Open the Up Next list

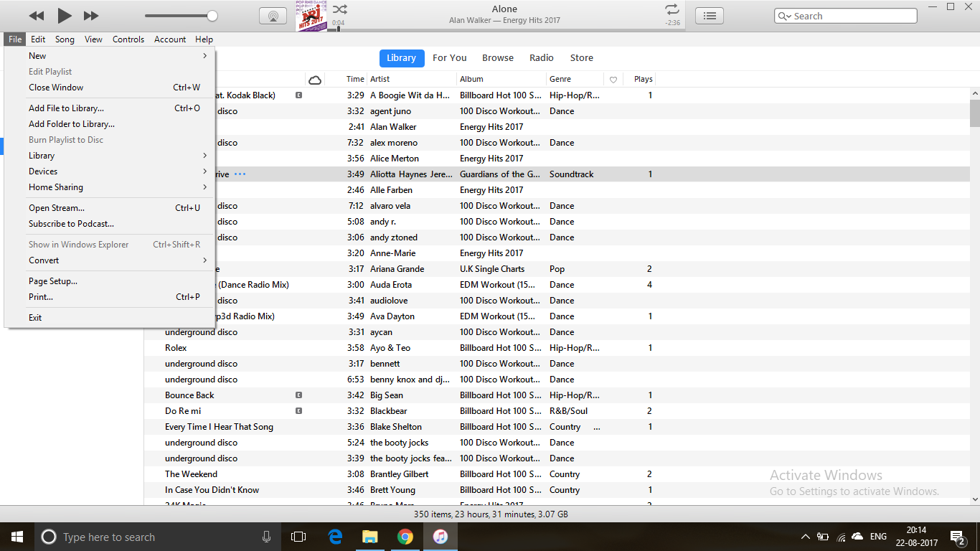[710, 16]
